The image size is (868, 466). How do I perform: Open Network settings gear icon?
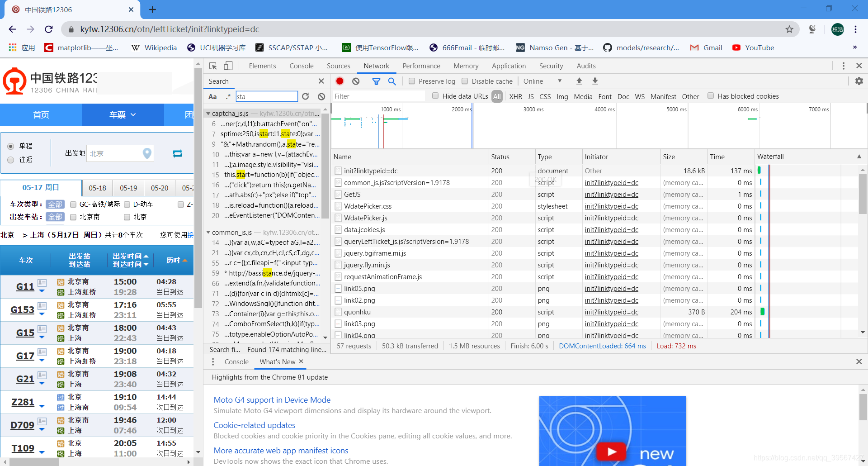coord(859,81)
